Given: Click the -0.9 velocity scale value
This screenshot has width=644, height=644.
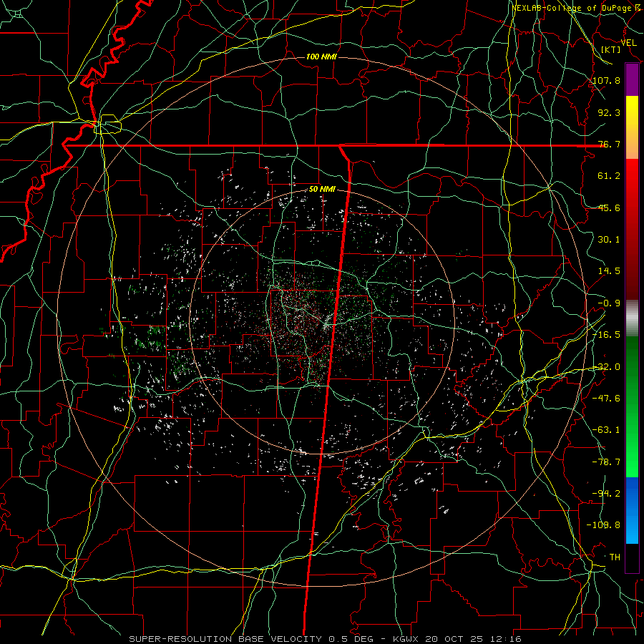Looking at the screenshot, I should pos(609,303).
